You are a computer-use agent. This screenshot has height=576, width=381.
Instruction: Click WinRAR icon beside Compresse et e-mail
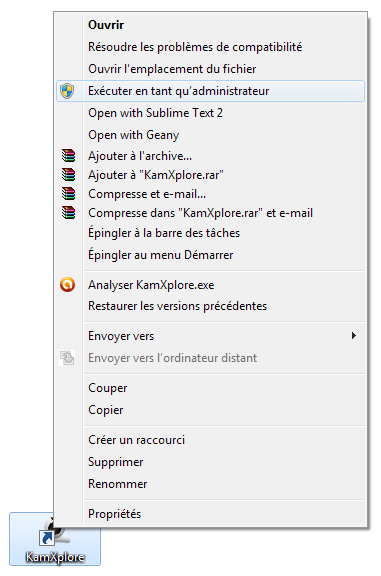coord(68,194)
